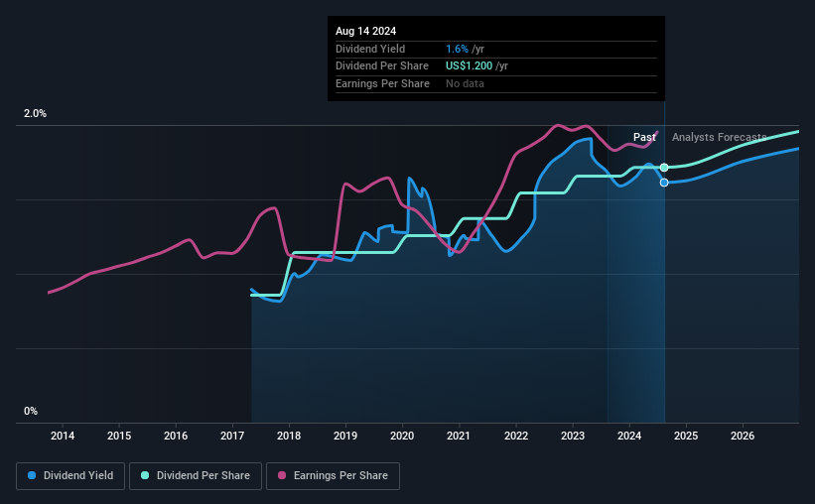
Task: Click the 2026 x-axis label
Action: click(743, 436)
